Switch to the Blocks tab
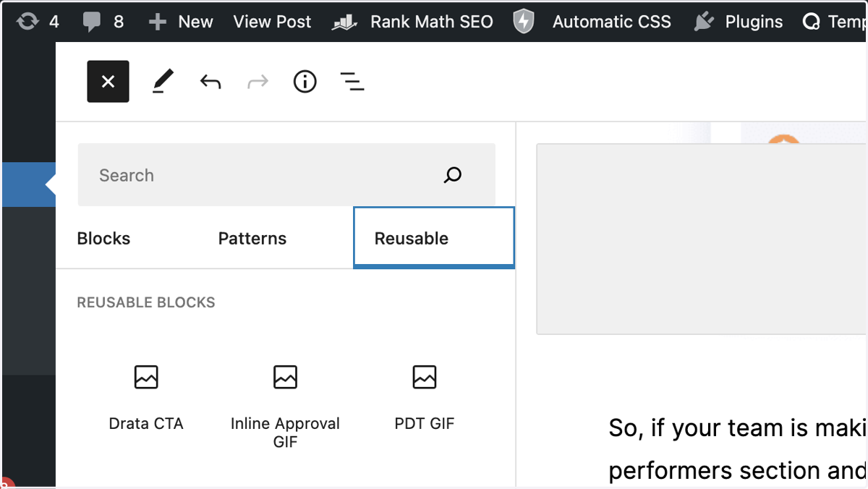The image size is (868, 489). tap(103, 239)
